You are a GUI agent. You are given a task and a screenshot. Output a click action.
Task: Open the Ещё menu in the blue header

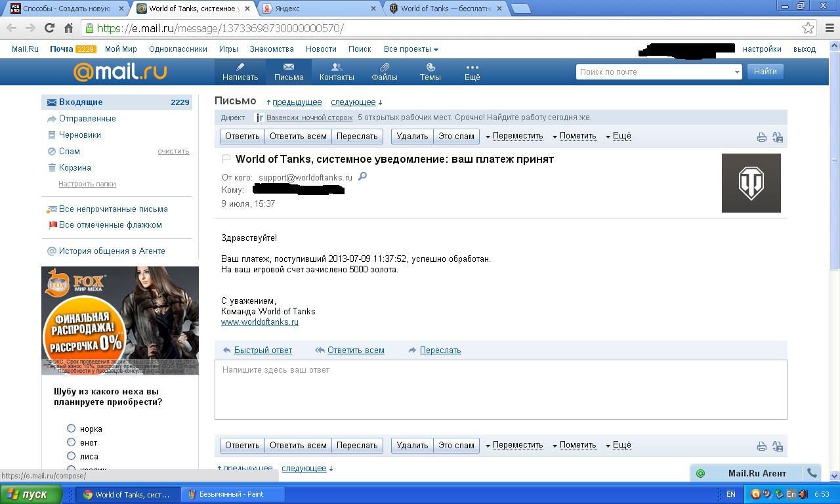(472, 72)
